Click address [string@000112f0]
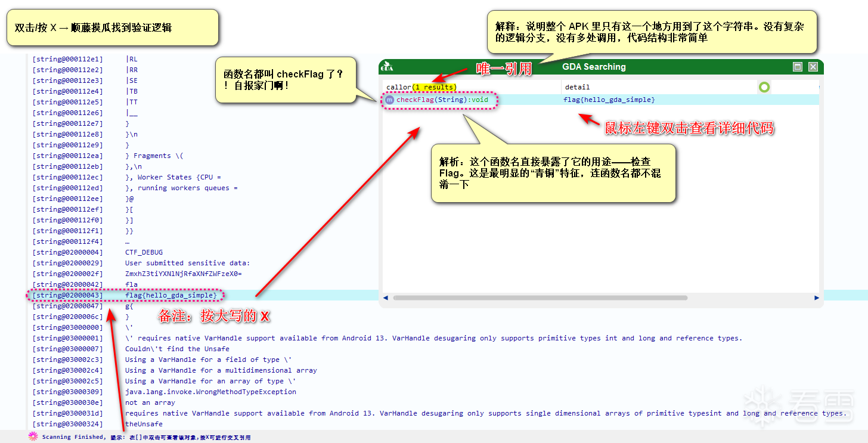Viewport: 868px width, 443px height. 67,220
